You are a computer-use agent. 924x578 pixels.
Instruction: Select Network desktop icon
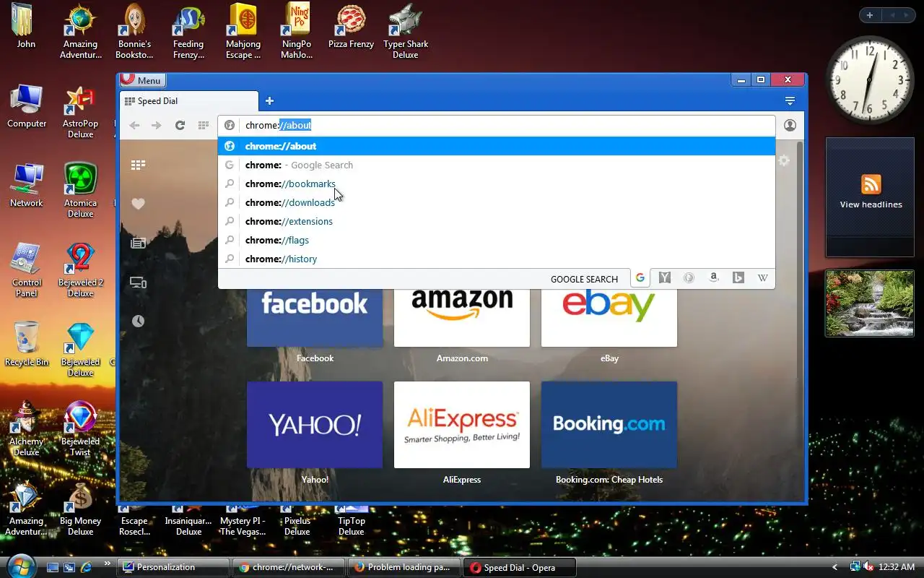pos(27,186)
